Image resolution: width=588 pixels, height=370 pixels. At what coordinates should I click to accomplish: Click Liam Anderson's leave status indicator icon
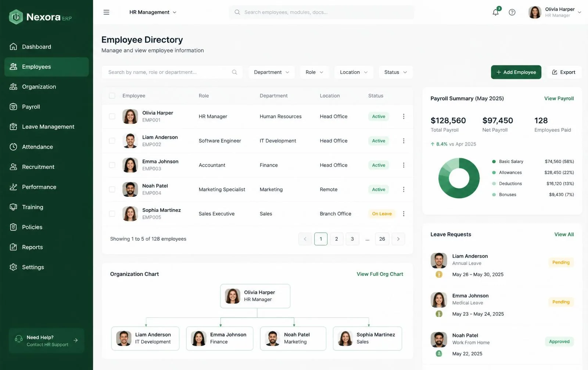[x=439, y=274]
